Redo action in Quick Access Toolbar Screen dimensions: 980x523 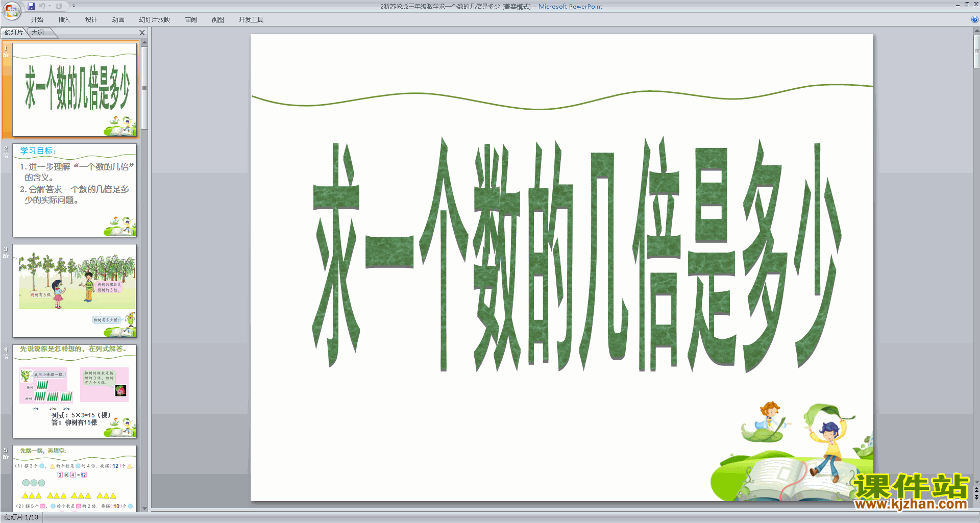(59, 6)
